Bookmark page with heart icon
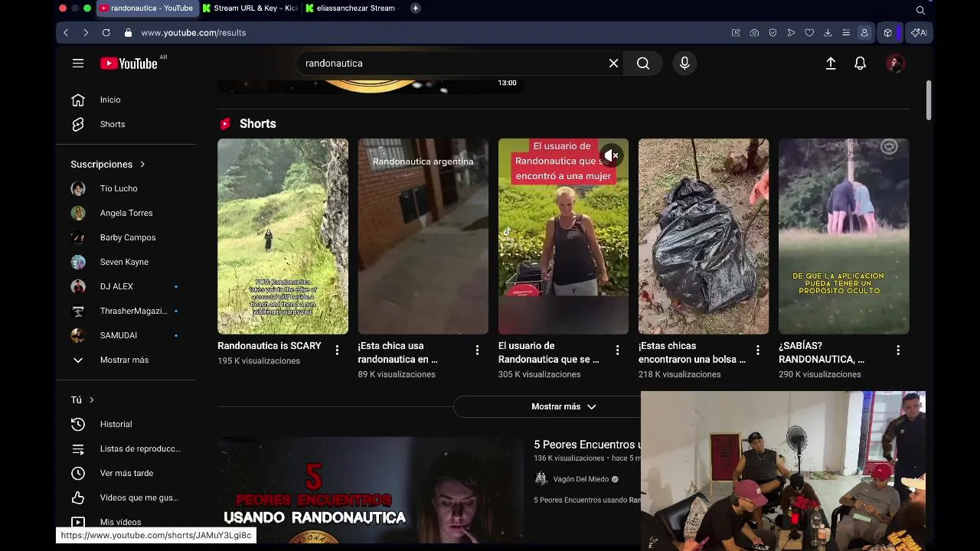 point(809,33)
